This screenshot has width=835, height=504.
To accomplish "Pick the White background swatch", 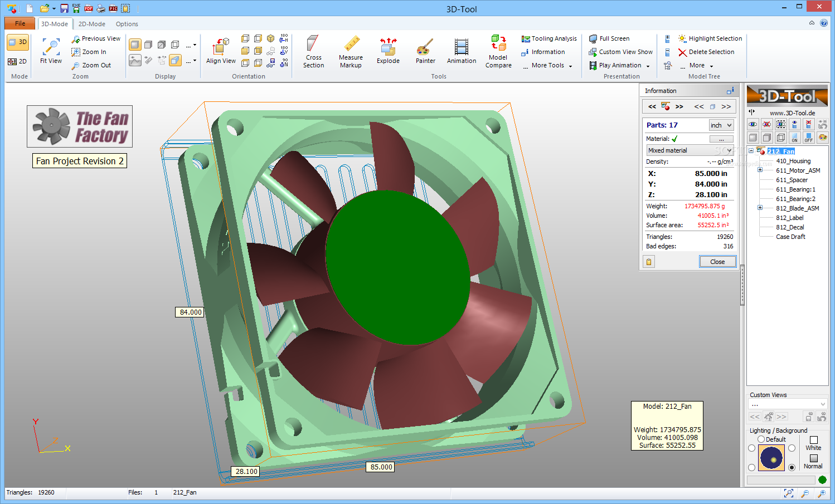I will point(813,440).
